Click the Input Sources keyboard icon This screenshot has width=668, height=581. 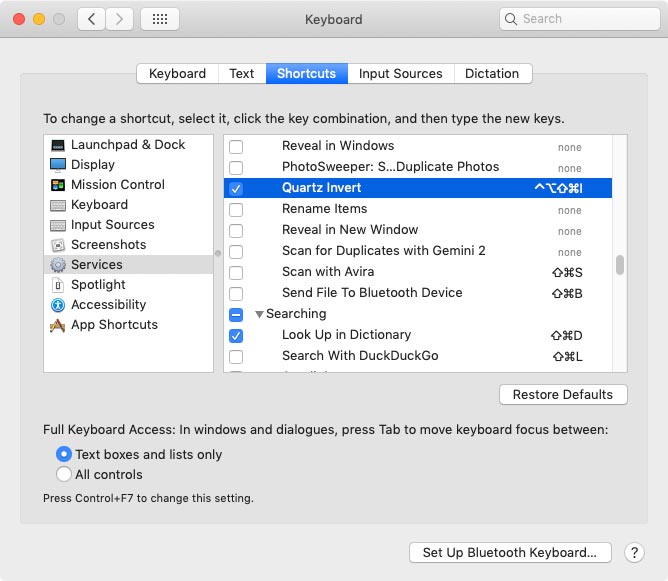click(58, 225)
